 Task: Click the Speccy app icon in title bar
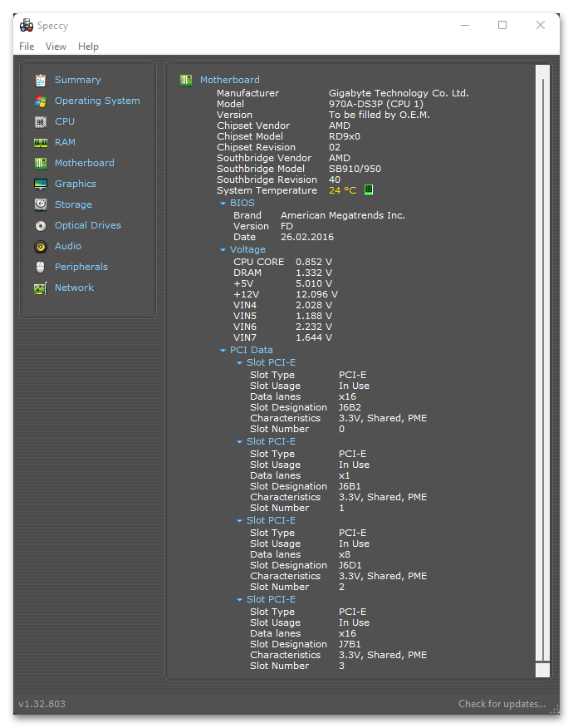coord(27,25)
